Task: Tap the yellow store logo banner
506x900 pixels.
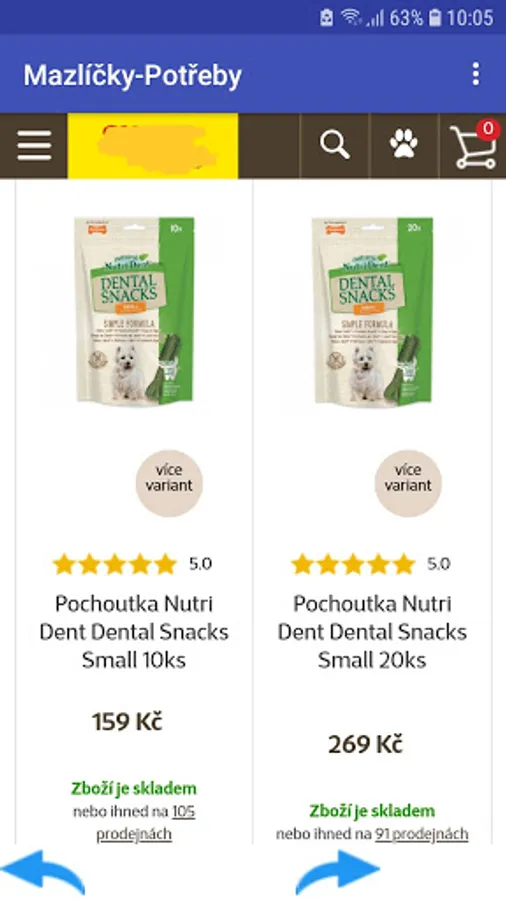Action: click(x=153, y=146)
